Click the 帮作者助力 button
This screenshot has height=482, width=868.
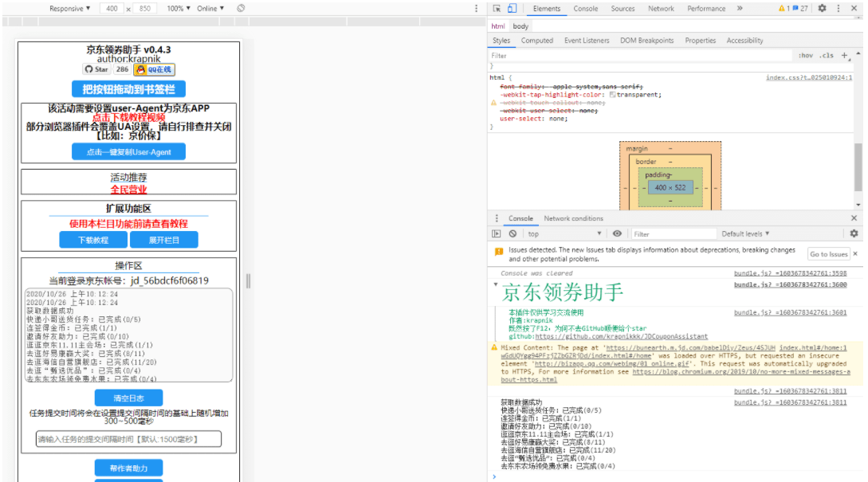pyautogui.click(x=128, y=468)
